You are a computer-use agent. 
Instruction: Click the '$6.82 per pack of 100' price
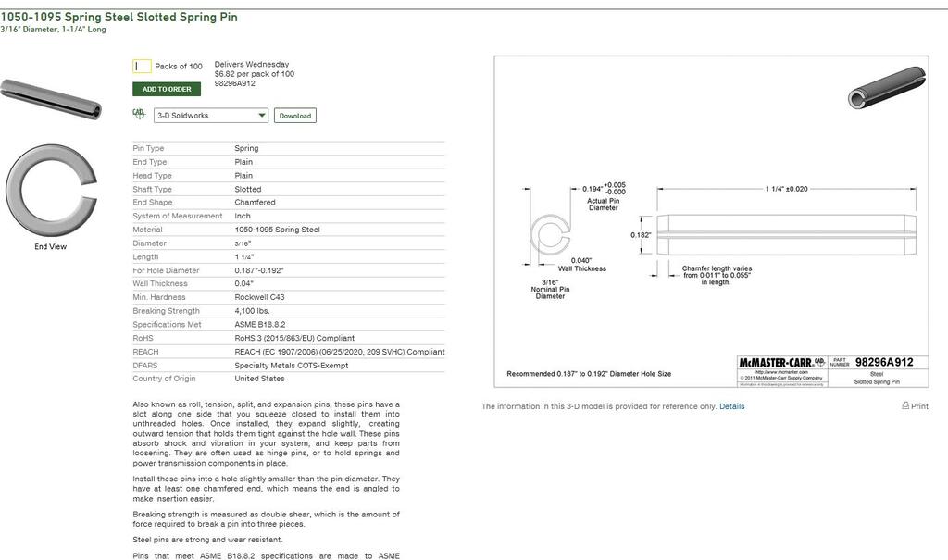255,74
